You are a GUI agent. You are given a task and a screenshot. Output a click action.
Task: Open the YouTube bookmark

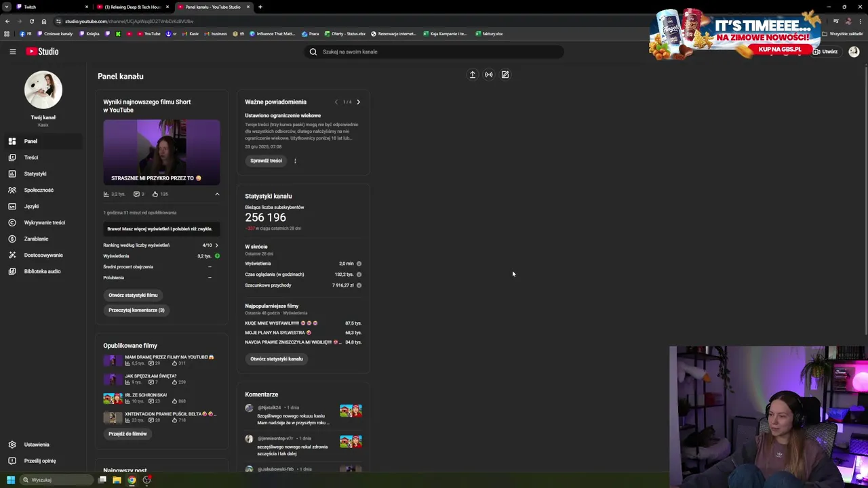click(x=149, y=34)
